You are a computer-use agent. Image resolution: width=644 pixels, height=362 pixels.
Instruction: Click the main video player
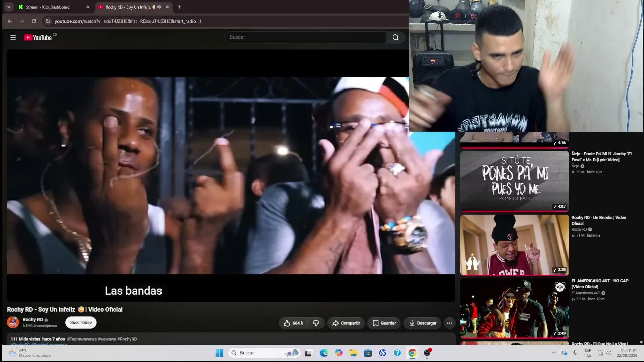[231, 175]
